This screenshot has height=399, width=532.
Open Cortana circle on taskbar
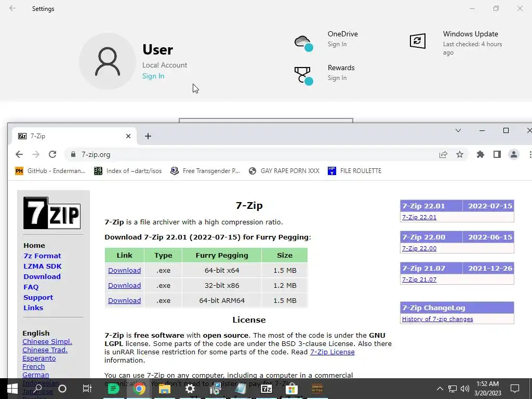pos(62,389)
